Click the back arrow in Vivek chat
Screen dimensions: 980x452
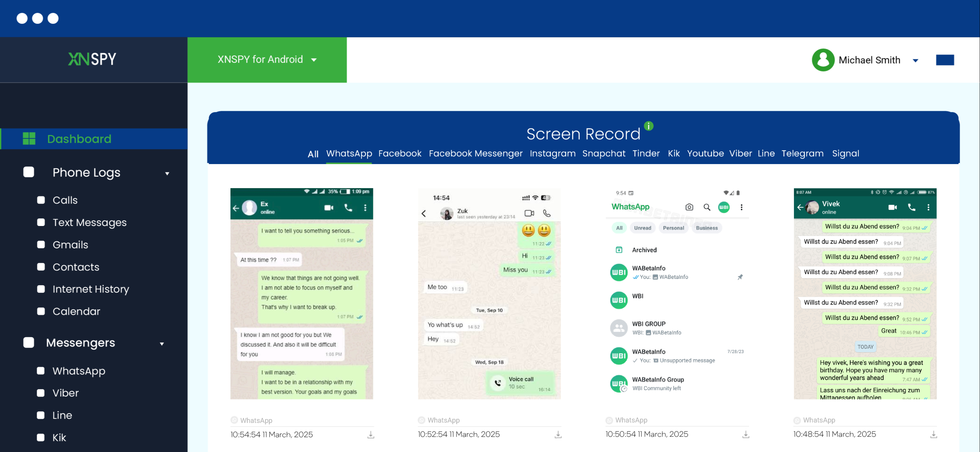pos(800,207)
